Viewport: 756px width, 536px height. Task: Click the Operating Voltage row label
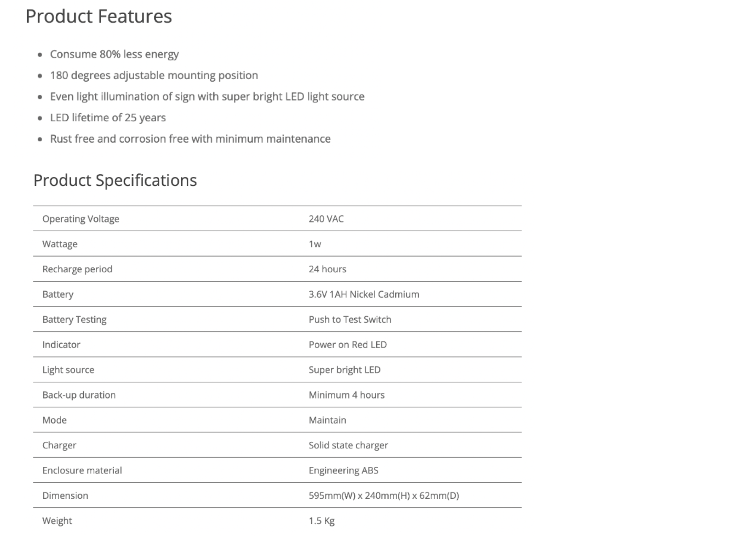pos(81,219)
